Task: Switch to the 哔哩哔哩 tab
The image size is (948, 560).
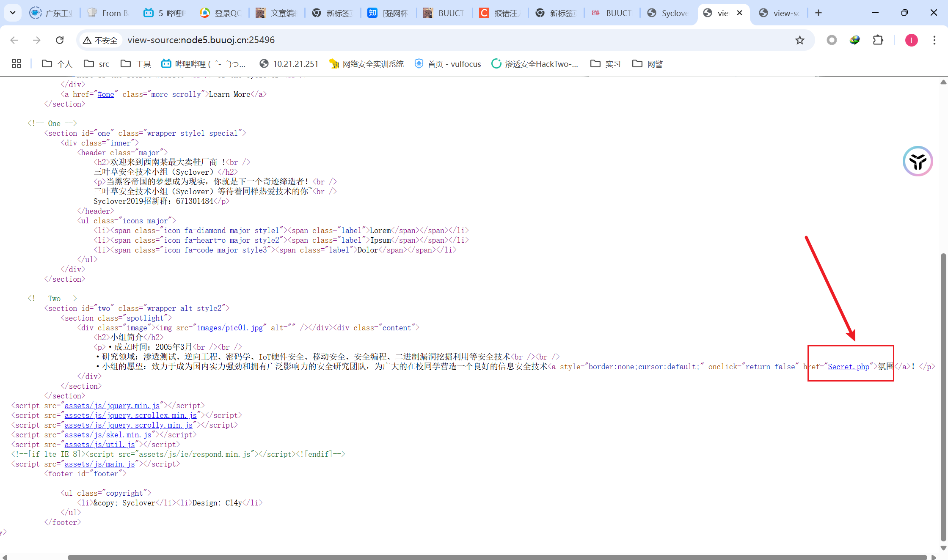Action: (164, 13)
